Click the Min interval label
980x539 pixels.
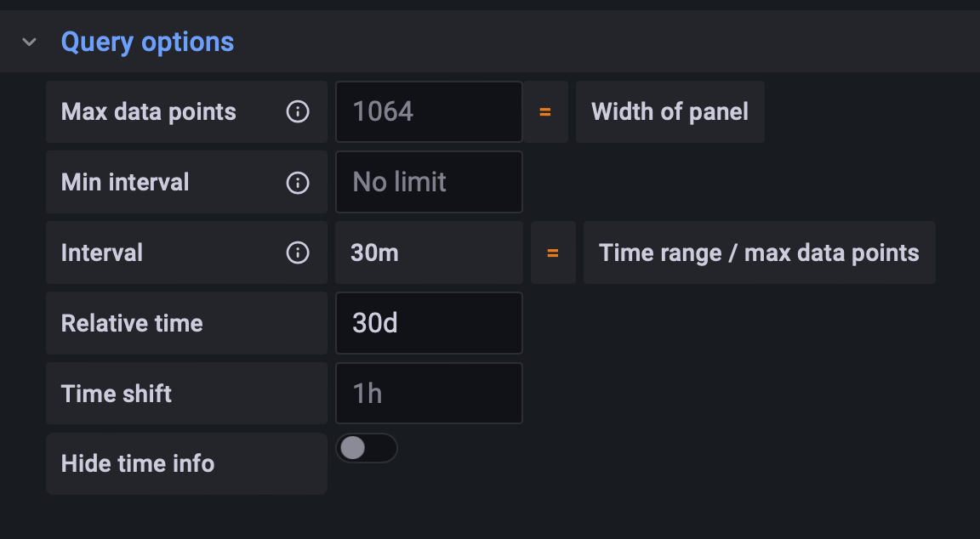[x=125, y=182]
